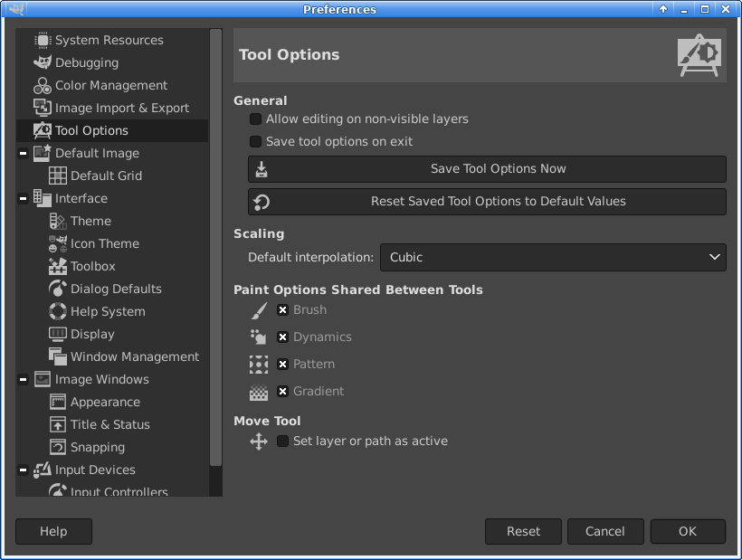Enable Set layer or path as active
Image resolution: width=742 pixels, height=560 pixels.
click(x=282, y=441)
